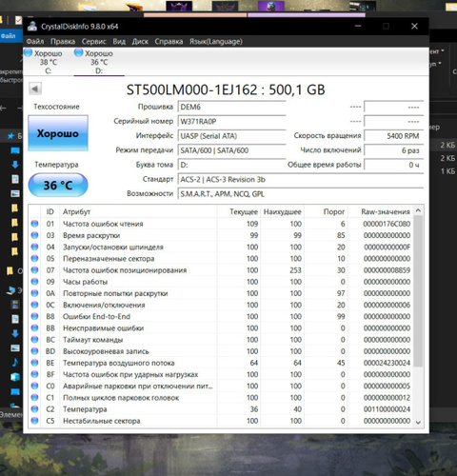
Task: Click the power-on count value 6 раз
Action: [393, 150]
